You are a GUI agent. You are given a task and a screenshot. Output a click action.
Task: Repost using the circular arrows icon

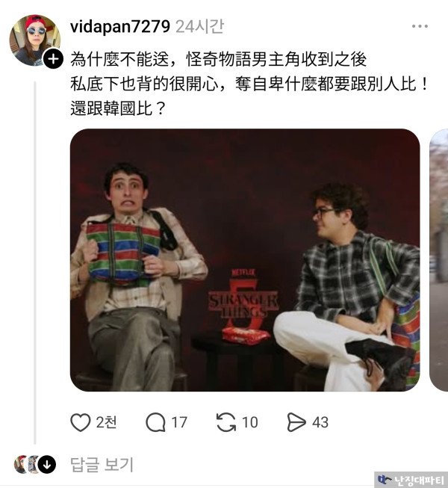tap(226, 422)
